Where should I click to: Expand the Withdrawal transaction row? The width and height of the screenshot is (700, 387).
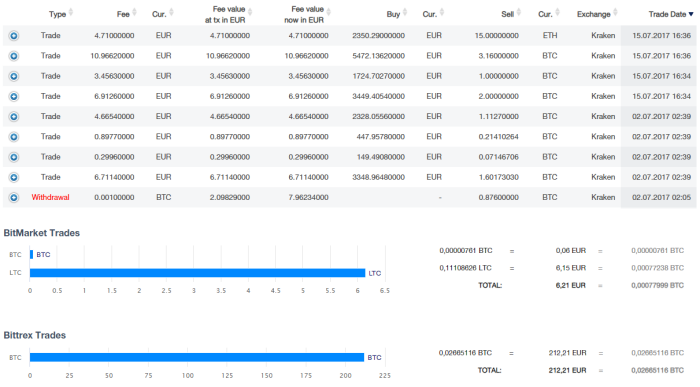[x=14, y=197]
